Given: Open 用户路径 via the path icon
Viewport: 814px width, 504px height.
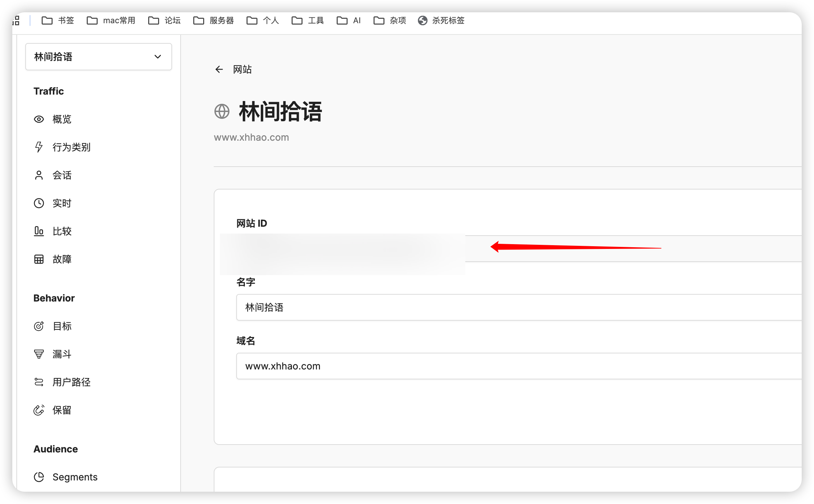Looking at the screenshot, I should click(x=39, y=382).
